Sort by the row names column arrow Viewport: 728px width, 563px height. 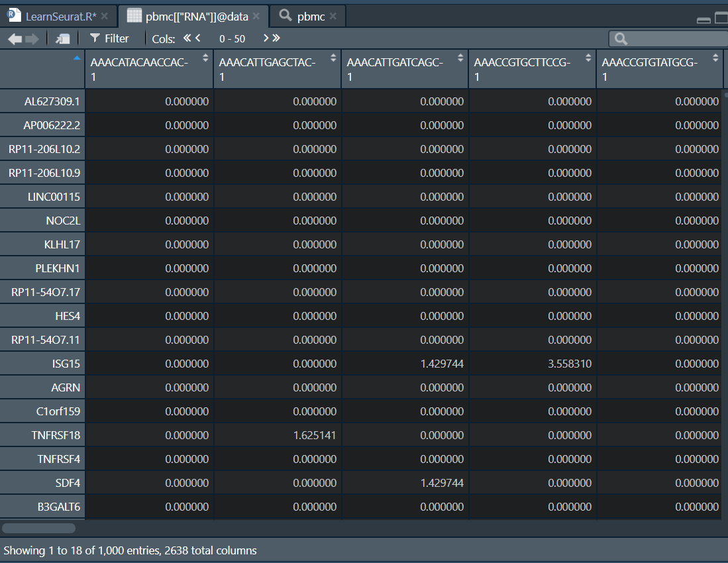tap(77, 58)
